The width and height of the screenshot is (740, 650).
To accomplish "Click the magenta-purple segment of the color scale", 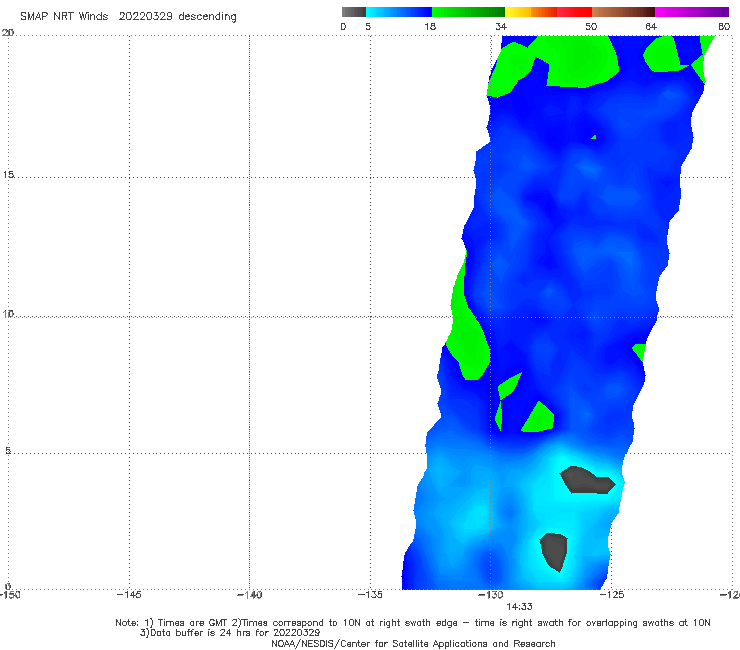I will pyautogui.click(x=692, y=12).
